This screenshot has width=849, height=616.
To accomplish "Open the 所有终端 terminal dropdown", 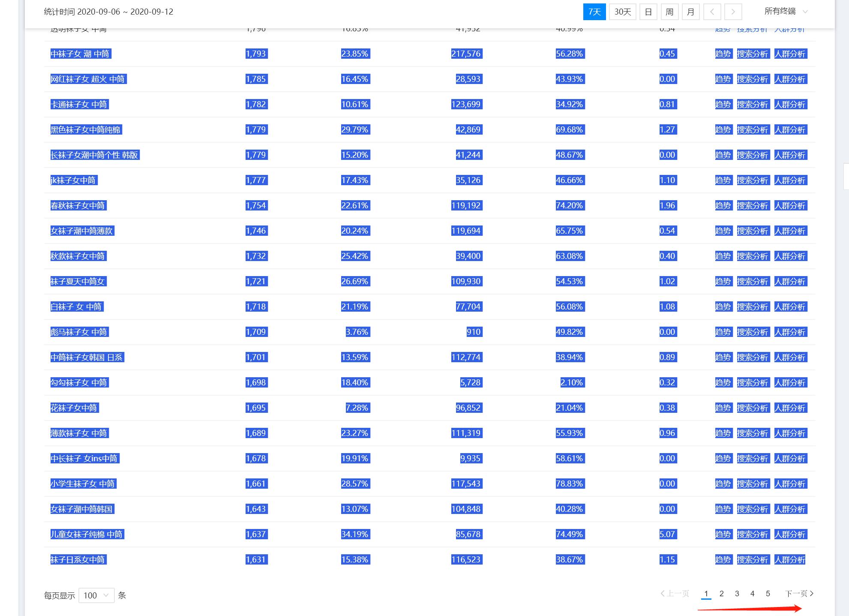I will 786,12.
